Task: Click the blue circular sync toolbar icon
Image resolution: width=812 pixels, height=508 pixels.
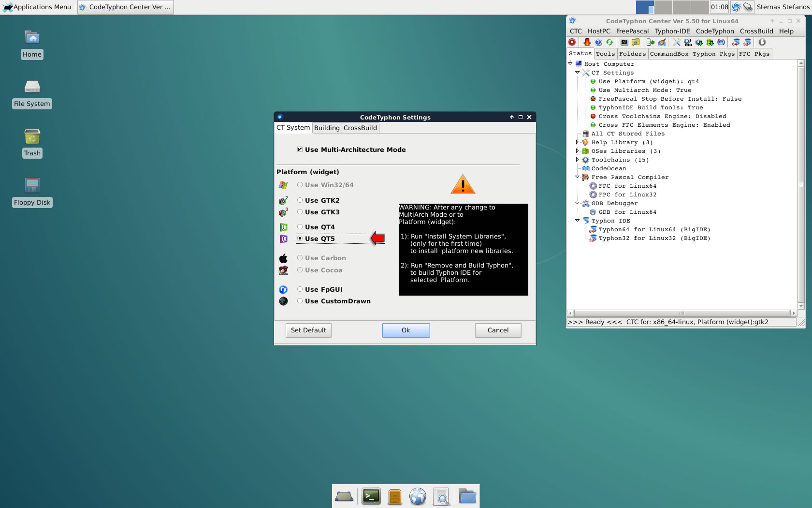Action: pyautogui.click(x=721, y=42)
